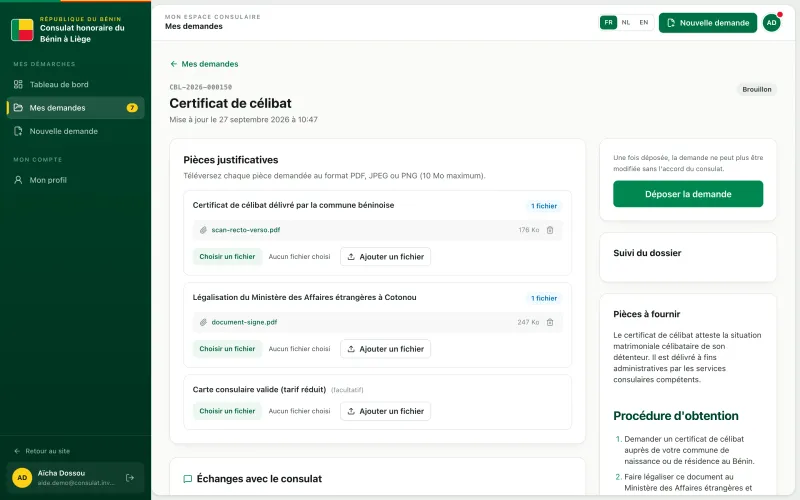Screen dimensions: 800x500
Task: Open Mes demandes in sidebar
Action: (x=75, y=108)
